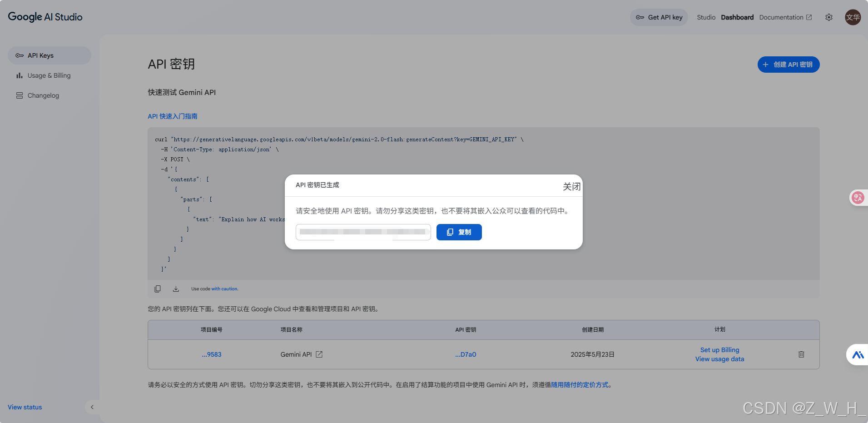The width and height of the screenshot is (868, 423).
Task: Click the blue floating assistant icon
Action: pyautogui.click(x=858, y=355)
